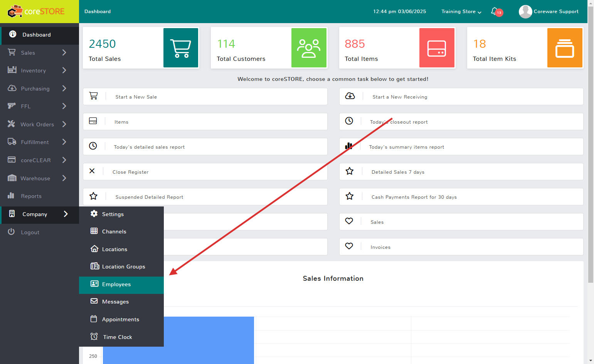This screenshot has width=594, height=364.
Task: Click the star icon beside Suspended Detailed Report
Action: pos(93,196)
